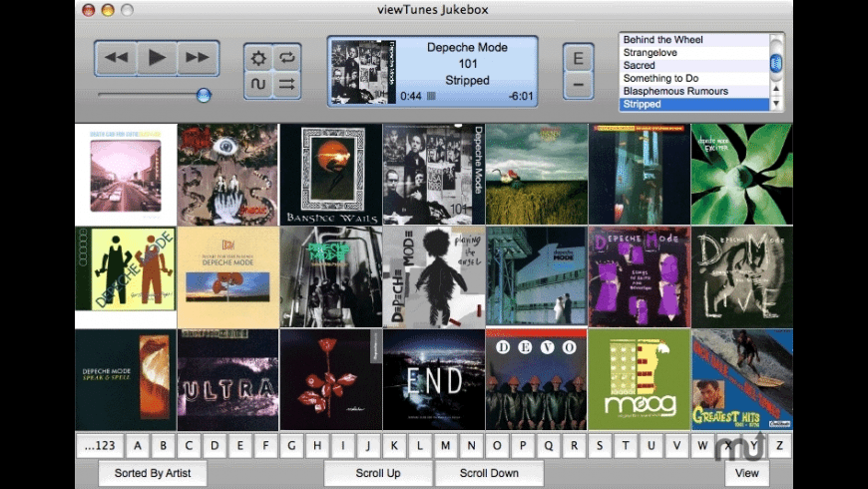This screenshot has height=489, width=868.
Task: Click the E button
Action: point(578,58)
